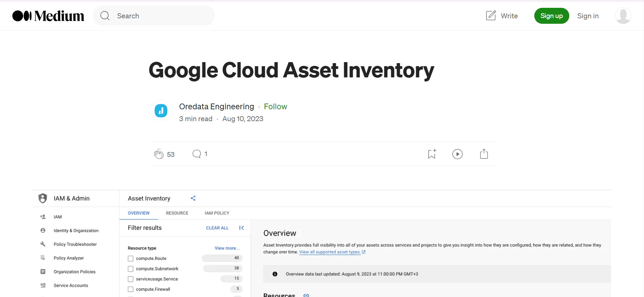
Task: Select Organization Policies in sidebar
Action: pyautogui.click(x=74, y=272)
